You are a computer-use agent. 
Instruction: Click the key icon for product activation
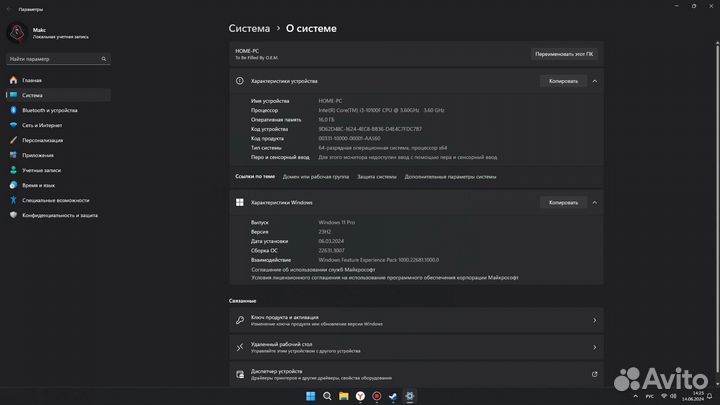(240, 320)
